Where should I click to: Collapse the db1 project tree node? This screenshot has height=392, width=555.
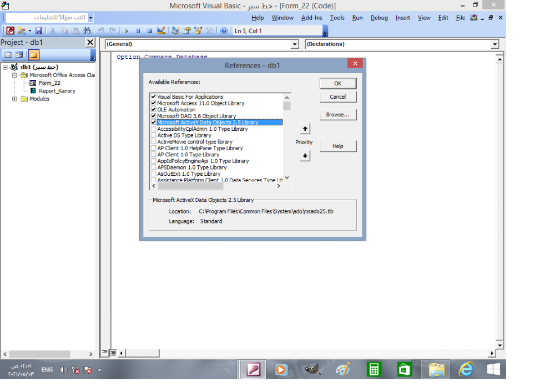click(5, 67)
